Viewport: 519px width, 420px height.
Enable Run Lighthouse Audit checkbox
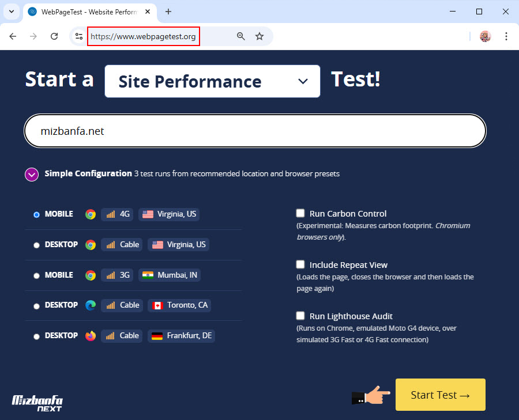pyautogui.click(x=300, y=316)
